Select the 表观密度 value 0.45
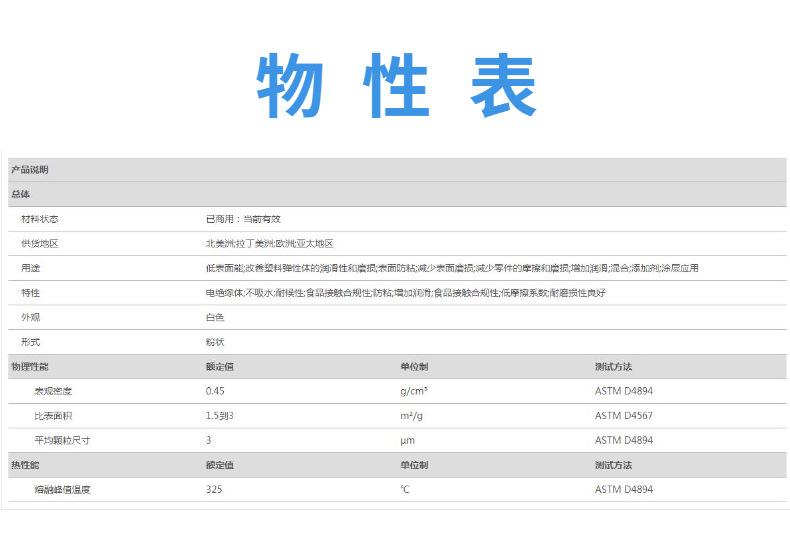 pyautogui.click(x=215, y=391)
